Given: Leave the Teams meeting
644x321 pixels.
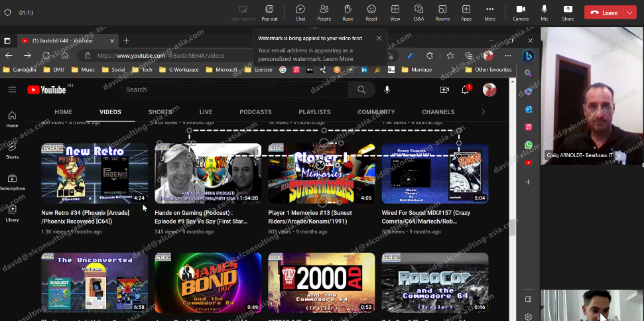Looking at the screenshot, I should tap(604, 13).
